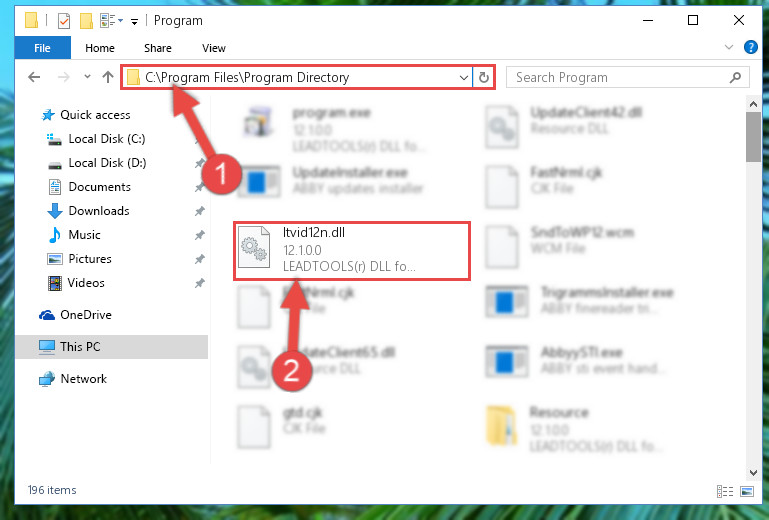The image size is (769, 520).
Task: Open Downloads in the sidebar
Action: 89,211
